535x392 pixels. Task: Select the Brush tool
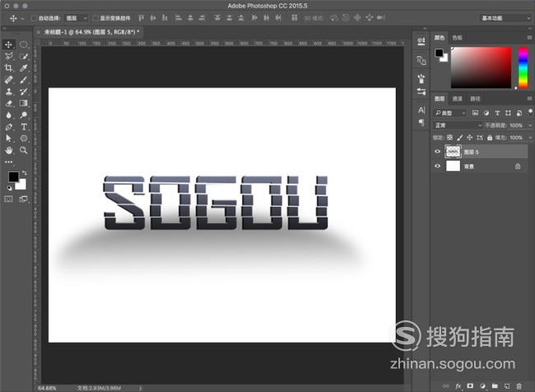click(x=23, y=80)
